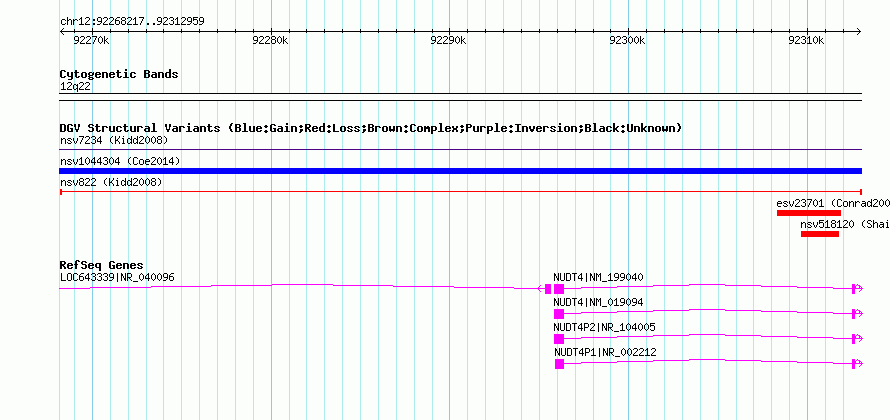Click the nsv7234 (Kidd2008) variant label
This screenshot has height=420, width=890.
click(x=114, y=140)
